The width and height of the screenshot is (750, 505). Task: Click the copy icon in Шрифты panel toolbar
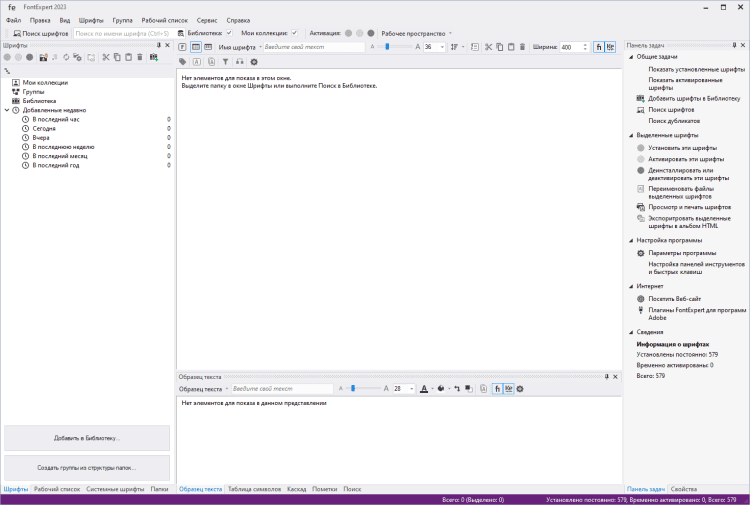[x=117, y=57]
